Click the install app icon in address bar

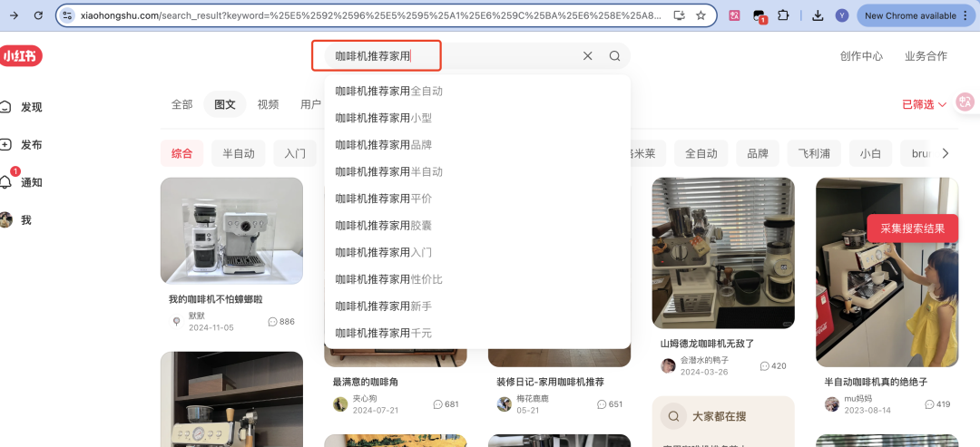[x=680, y=15]
